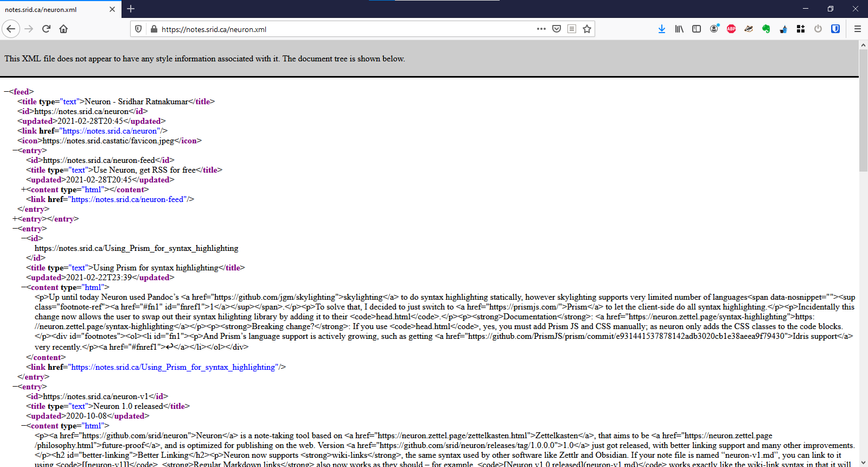
Task: Focus the URL address bar field
Action: 346,29
